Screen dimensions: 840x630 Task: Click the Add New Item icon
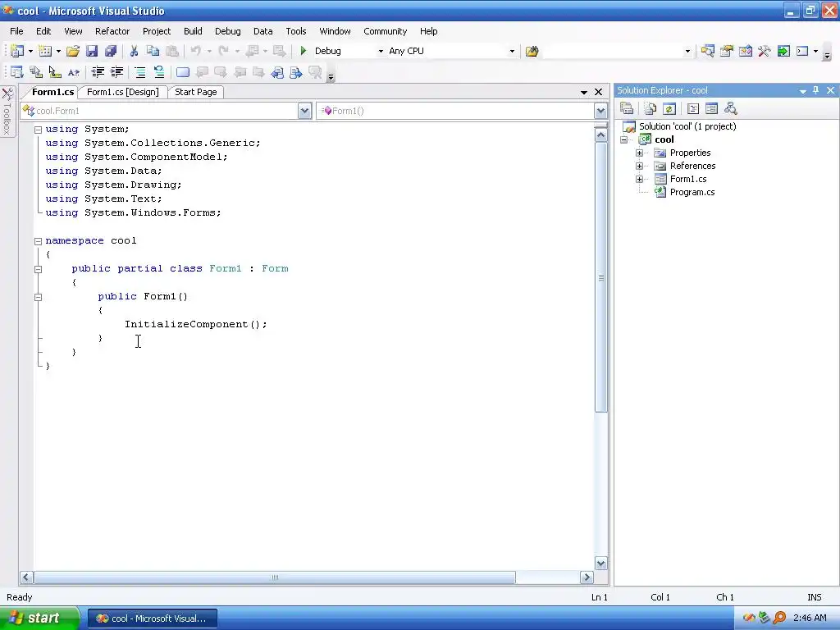pyautogui.click(x=46, y=51)
